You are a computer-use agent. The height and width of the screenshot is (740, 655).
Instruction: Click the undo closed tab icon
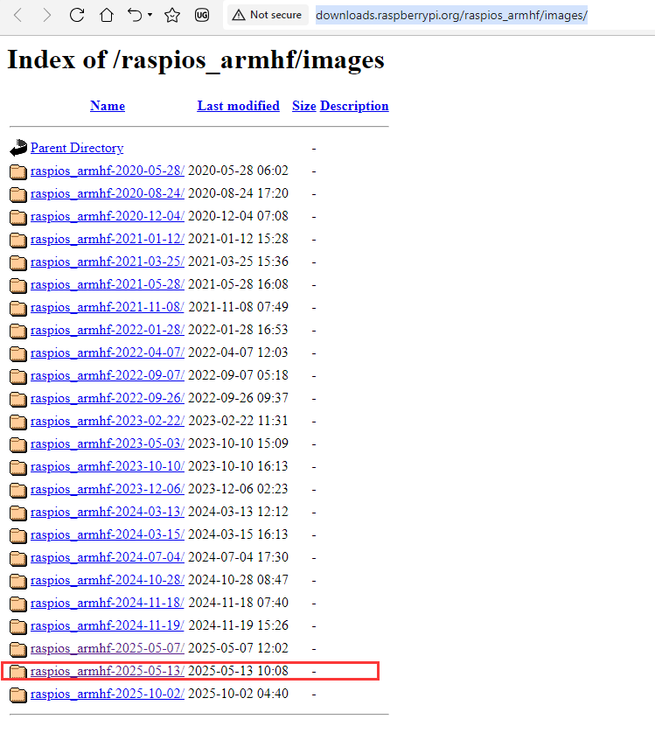pos(135,15)
